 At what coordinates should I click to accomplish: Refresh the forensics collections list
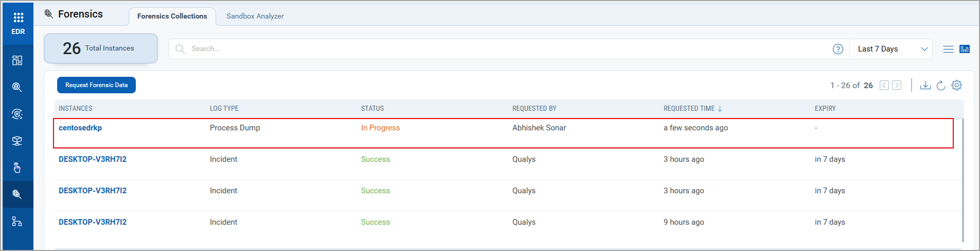coord(941,85)
